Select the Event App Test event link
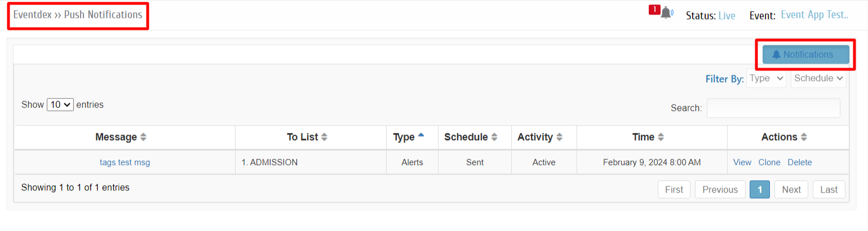The width and height of the screenshot is (868, 231). [x=814, y=15]
